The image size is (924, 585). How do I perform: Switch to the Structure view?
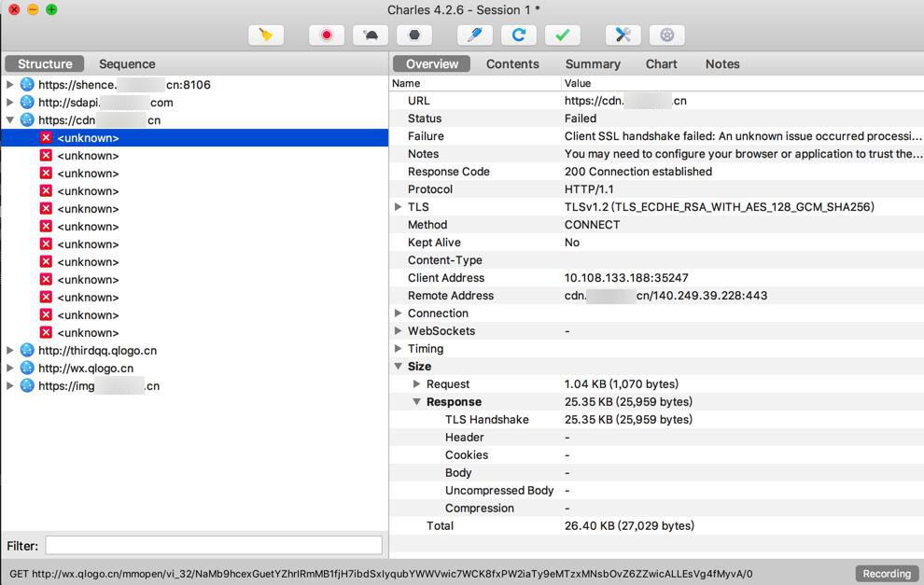click(x=45, y=63)
